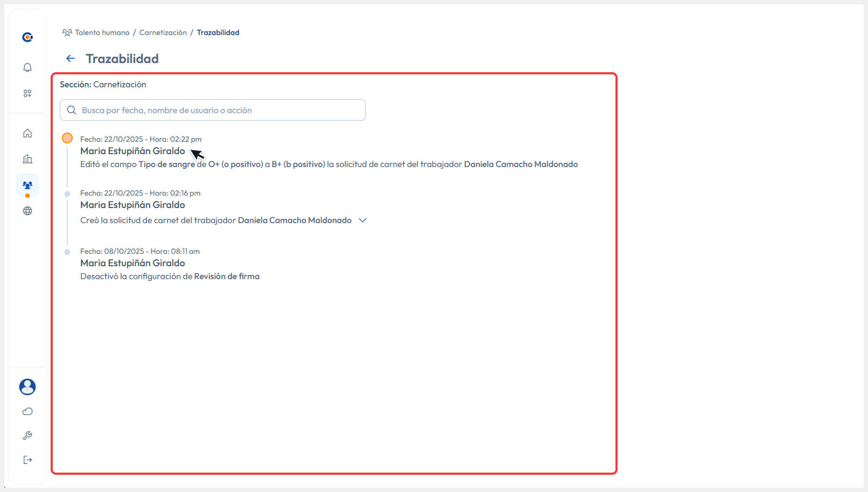Open the globe icon in sidebar
Screen dimensions: 868x492
tap(27, 211)
